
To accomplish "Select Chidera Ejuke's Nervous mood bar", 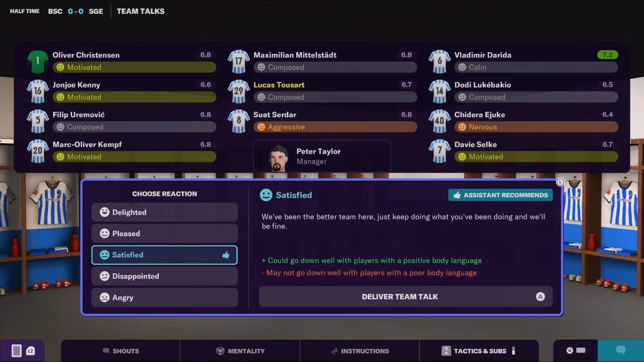I will pyautogui.click(x=536, y=127).
